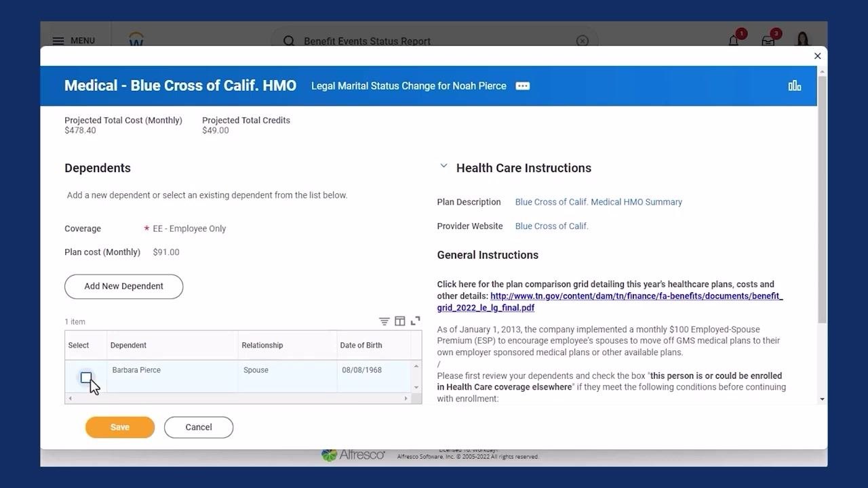Click the $49.00 projected credits value
868x488 pixels.
tap(216, 131)
